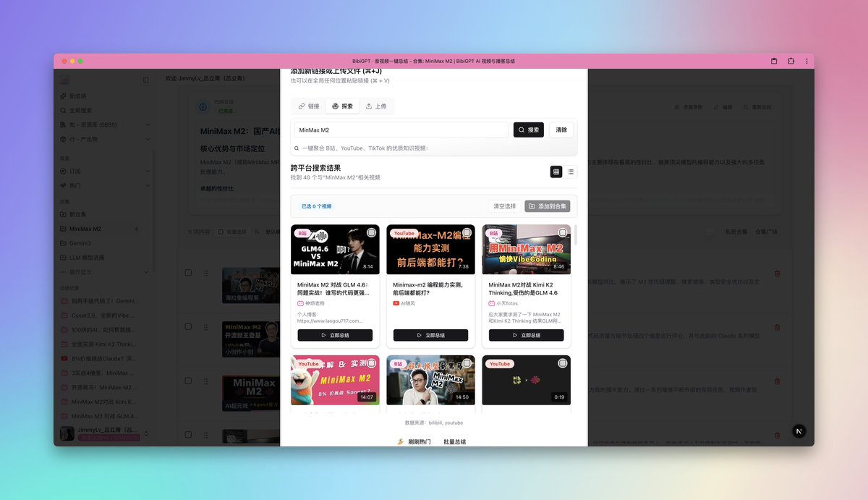Click the red trash icon on first collection item
The image size is (868, 500).
777,274
